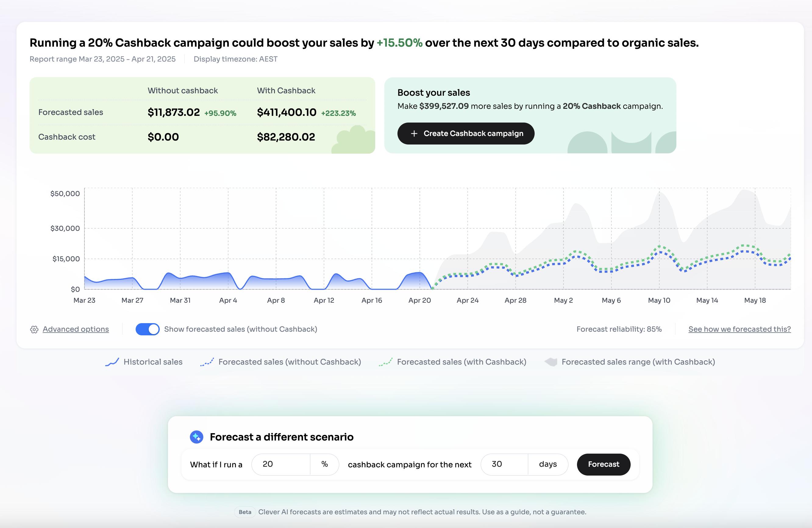The height and width of the screenshot is (528, 812).
Task: Click the gray forecasted sales range legend icon
Action: click(x=551, y=362)
